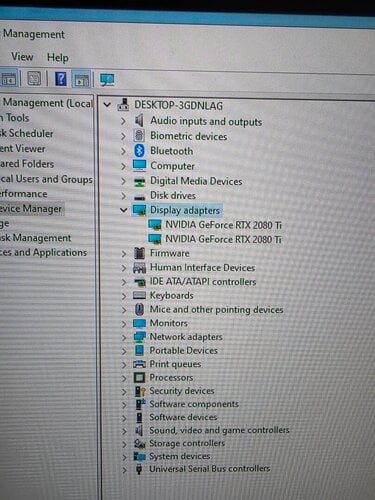Collapse the Display adapters category
This screenshot has width=375, height=500.
tap(123, 210)
